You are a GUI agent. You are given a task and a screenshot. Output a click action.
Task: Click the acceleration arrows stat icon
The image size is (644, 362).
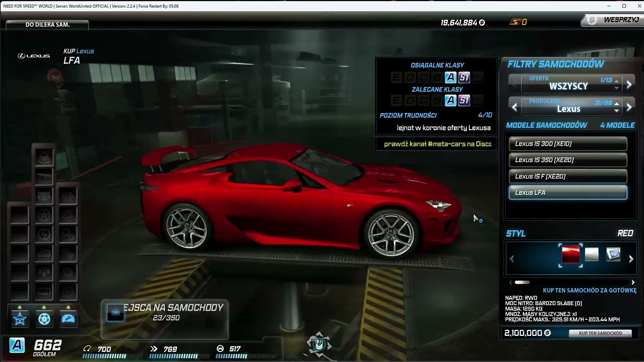[154, 348]
